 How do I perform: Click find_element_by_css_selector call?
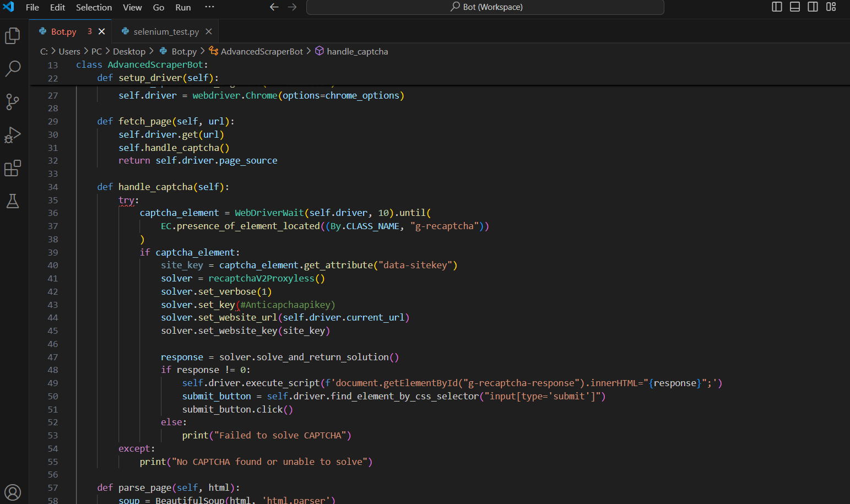(x=405, y=396)
